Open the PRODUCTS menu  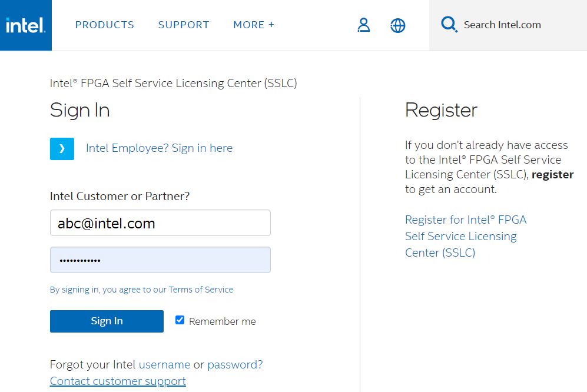(105, 25)
